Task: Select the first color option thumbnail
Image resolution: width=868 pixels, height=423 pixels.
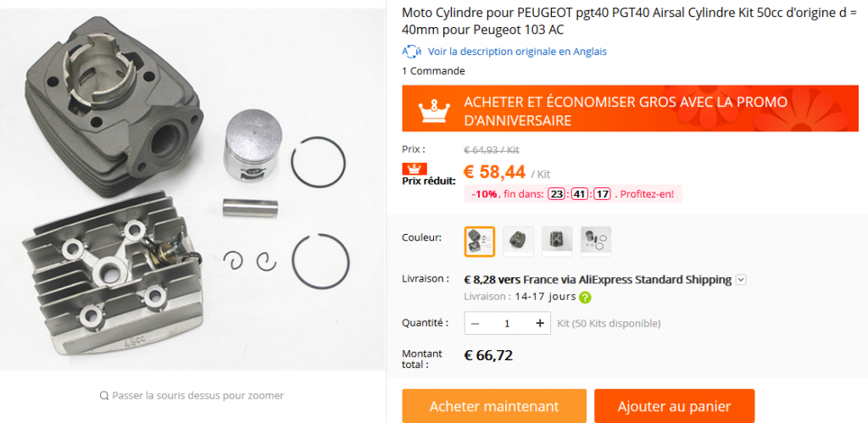Action: 480,242
